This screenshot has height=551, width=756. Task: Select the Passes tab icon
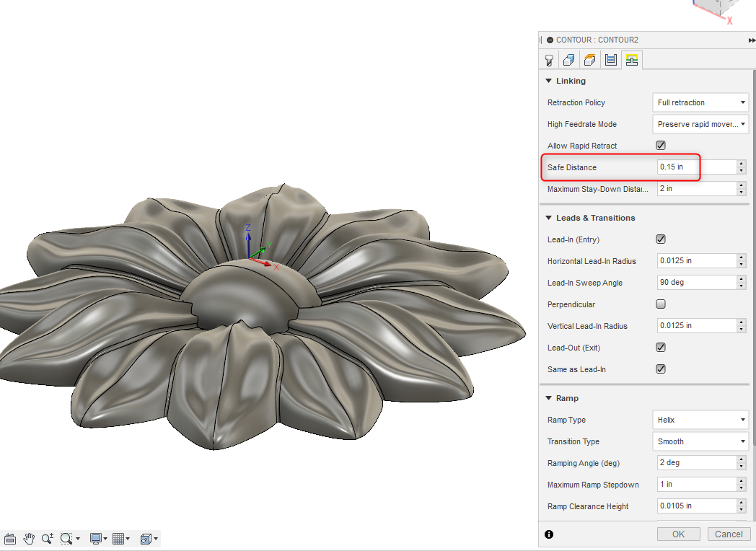click(x=610, y=59)
